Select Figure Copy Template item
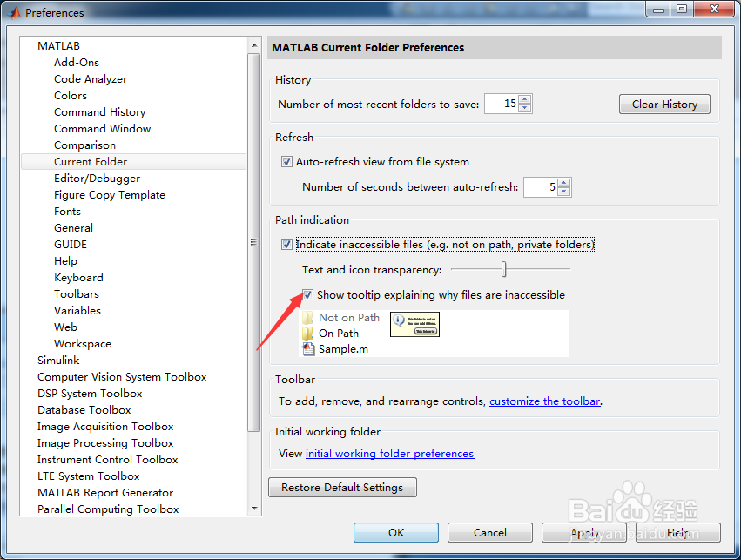 [x=110, y=195]
